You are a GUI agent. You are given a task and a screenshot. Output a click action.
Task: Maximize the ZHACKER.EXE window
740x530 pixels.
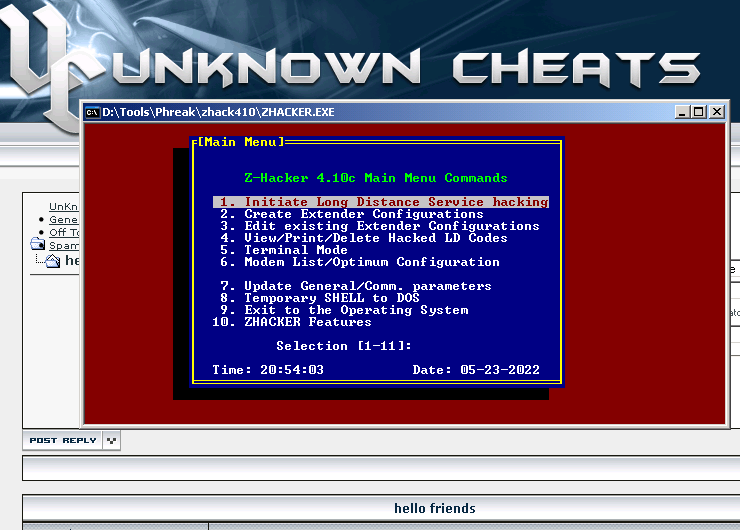699,112
